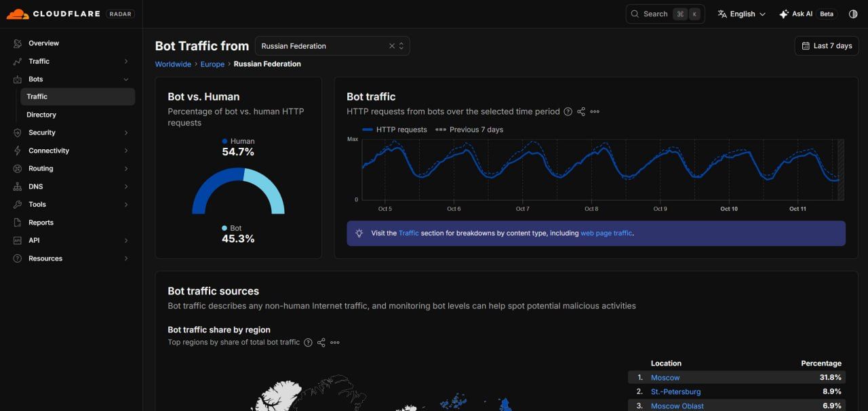Expand the Traffic sidebar section chevron
The height and width of the screenshot is (411, 868).
tap(126, 62)
